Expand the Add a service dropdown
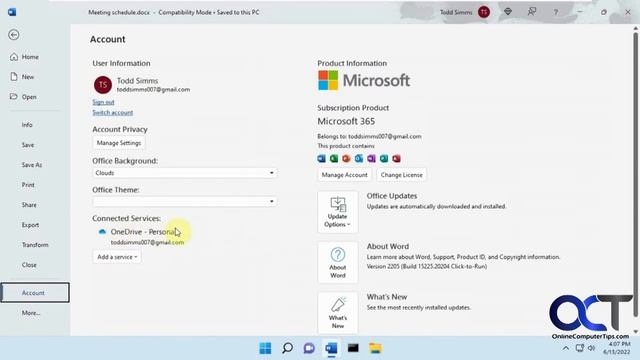The image size is (640, 360). [117, 257]
